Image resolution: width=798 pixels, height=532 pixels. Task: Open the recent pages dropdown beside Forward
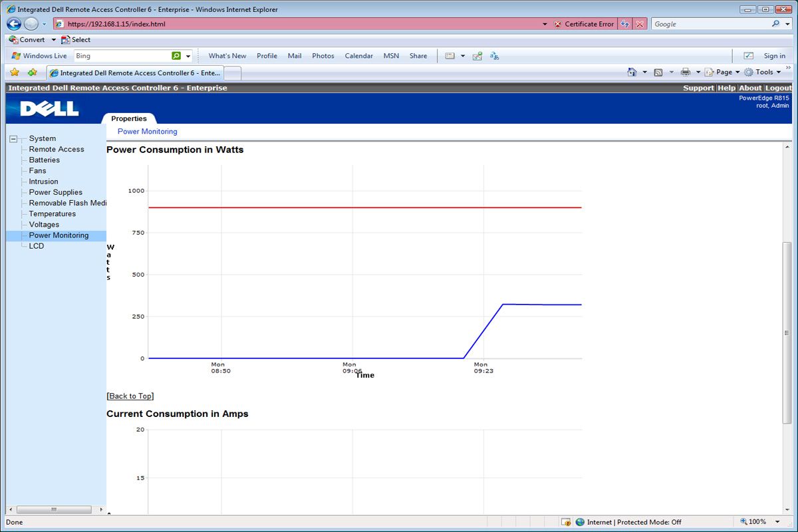coord(45,24)
